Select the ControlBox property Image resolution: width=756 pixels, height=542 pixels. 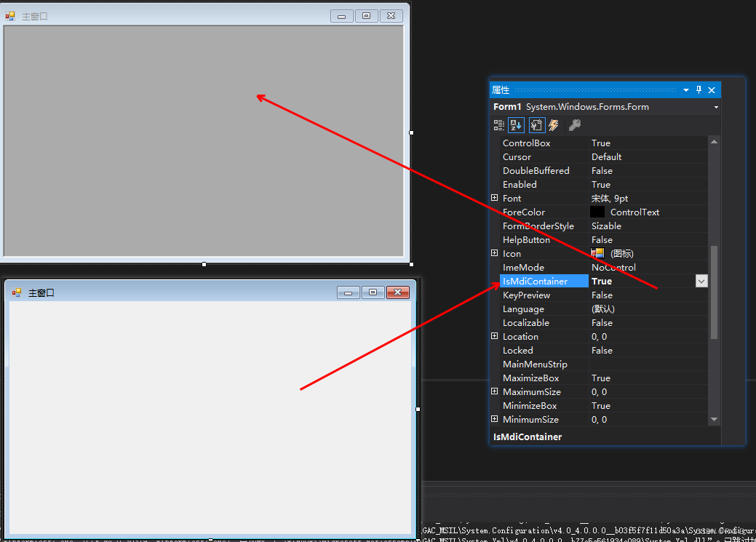click(x=527, y=143)
